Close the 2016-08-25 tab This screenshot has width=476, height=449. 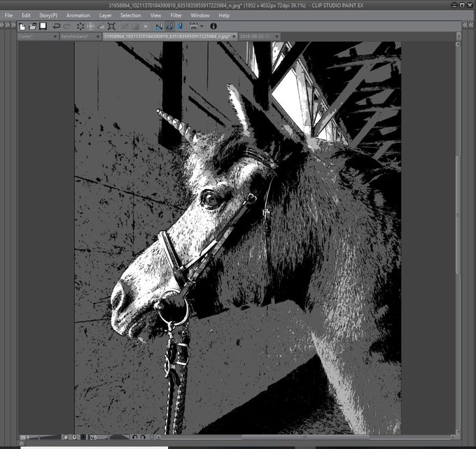click(276, 36)
